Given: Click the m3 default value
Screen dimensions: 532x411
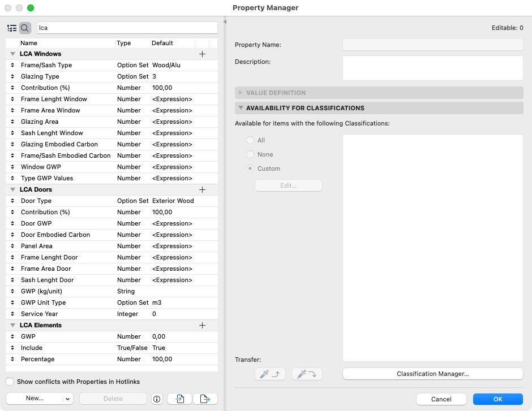Looking at the screenshot, I should pos(157,302).
